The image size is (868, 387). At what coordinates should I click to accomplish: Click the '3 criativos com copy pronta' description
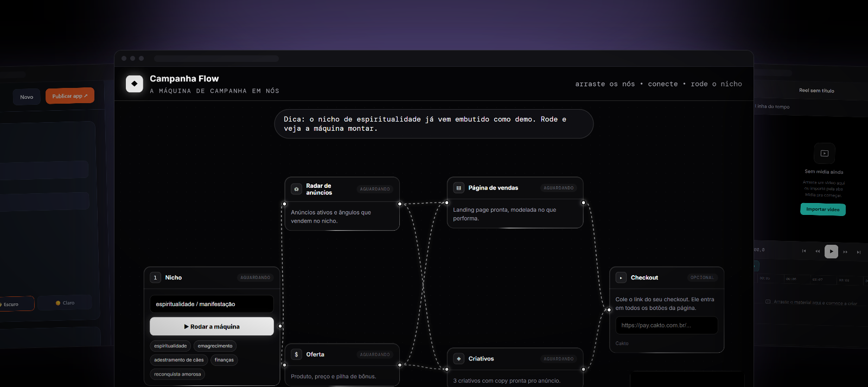tap(507, 380)
